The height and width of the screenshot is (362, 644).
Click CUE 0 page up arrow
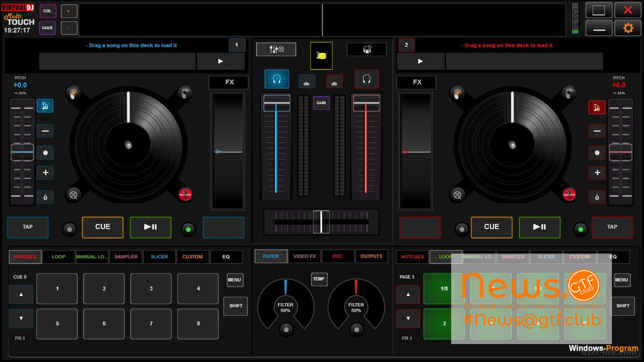(x=21, y=294)
